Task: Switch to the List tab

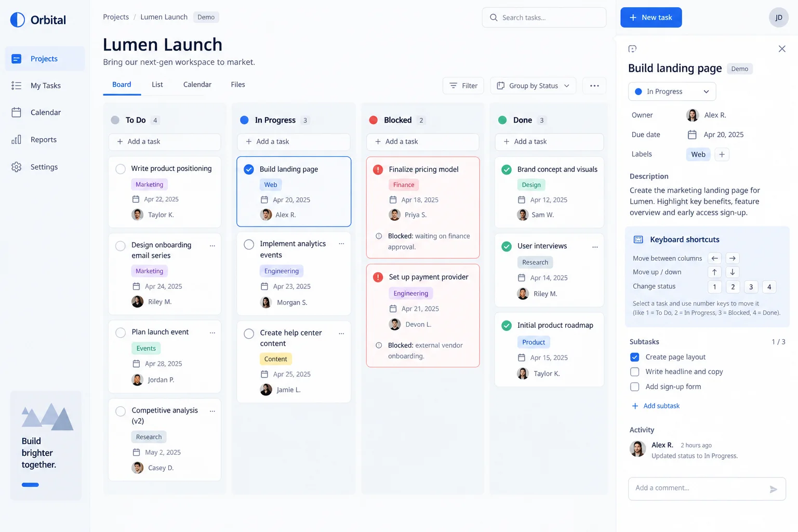Action: pos(157,85)
